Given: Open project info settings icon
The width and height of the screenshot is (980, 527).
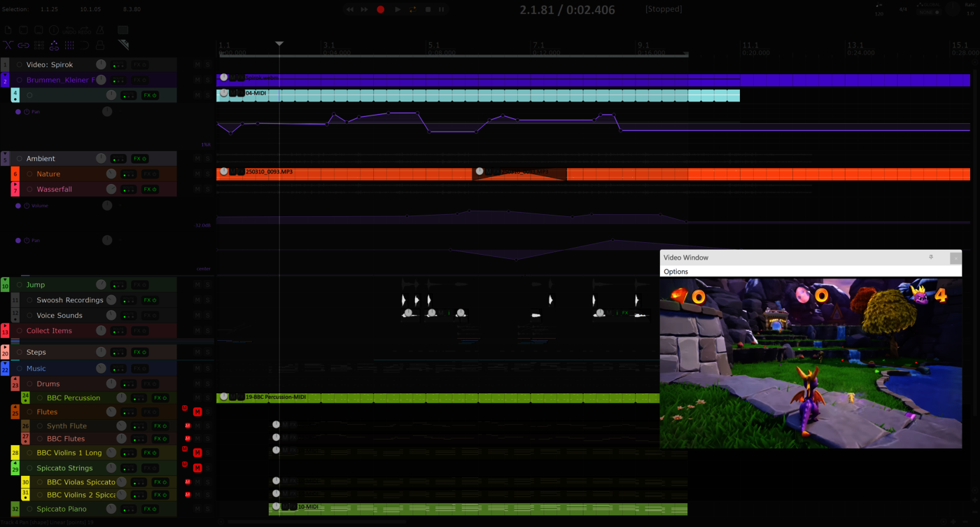Looking at the screenshot, I should pyautogui.click(x=54, y=30).
